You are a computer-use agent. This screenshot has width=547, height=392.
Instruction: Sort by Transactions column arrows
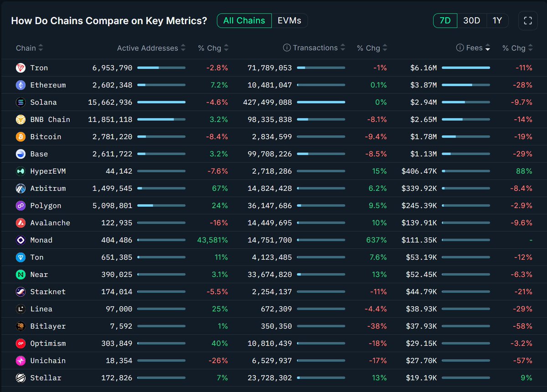pos(342,48)
